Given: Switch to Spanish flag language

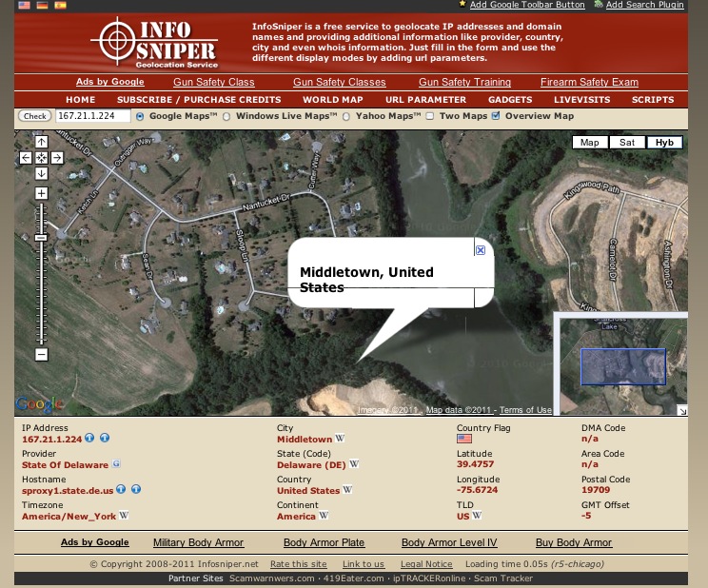Looking at the screenshot, I should pyautogui.click(x=61, y=5).
